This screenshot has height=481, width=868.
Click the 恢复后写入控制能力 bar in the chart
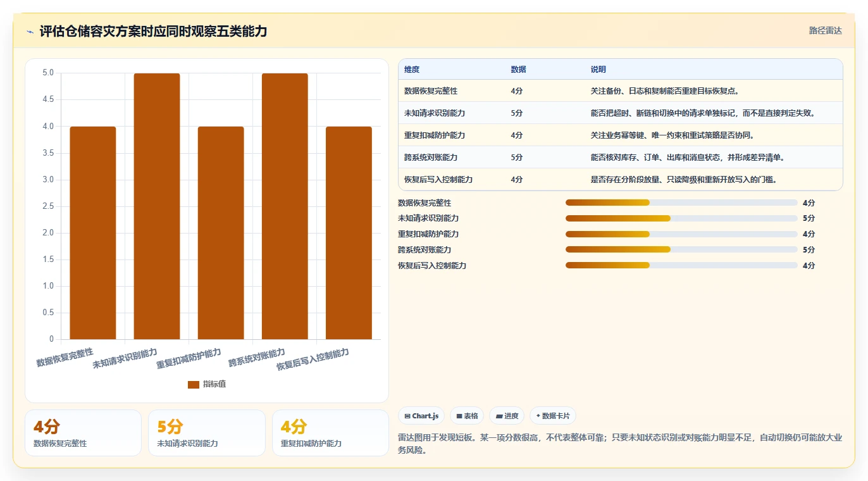(349, 233)
